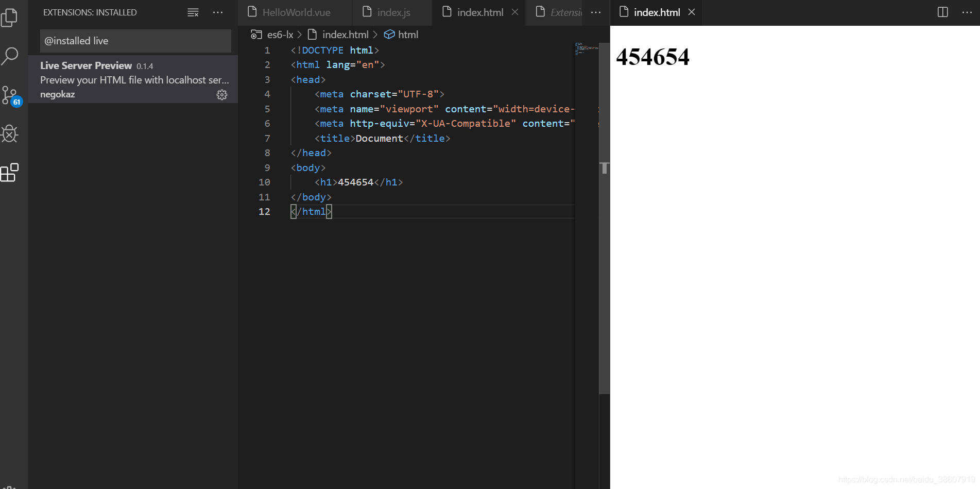980x489 pixels.
Task: Open the es6-lx breadcrumb dropdown
Action: point(279,34)
